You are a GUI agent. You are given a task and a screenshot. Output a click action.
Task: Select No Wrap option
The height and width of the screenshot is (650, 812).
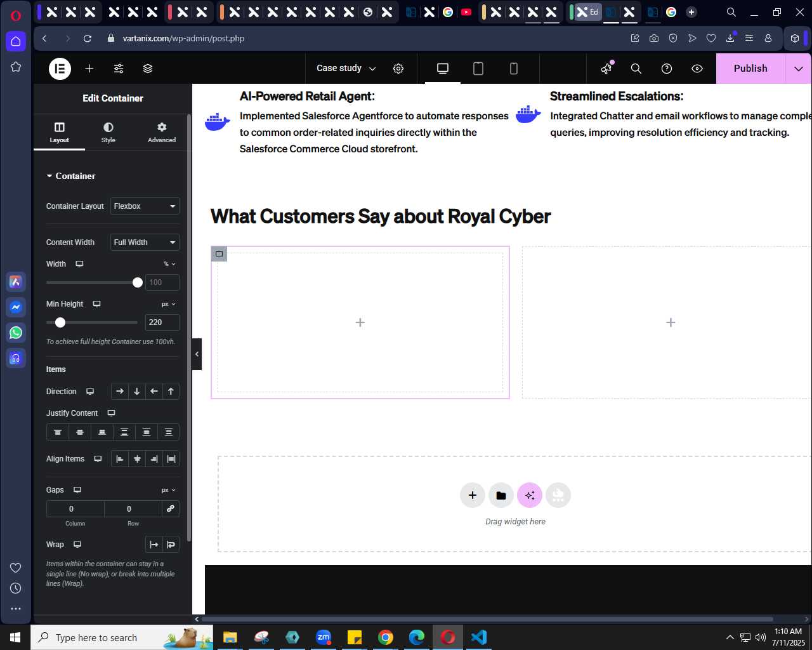pyautogui.click(x=154, y=545)
